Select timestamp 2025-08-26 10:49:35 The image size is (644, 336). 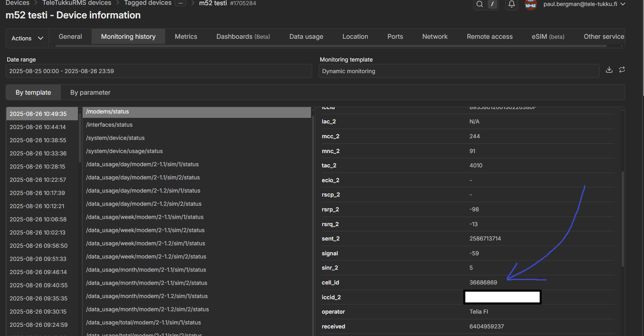point(42,114)
